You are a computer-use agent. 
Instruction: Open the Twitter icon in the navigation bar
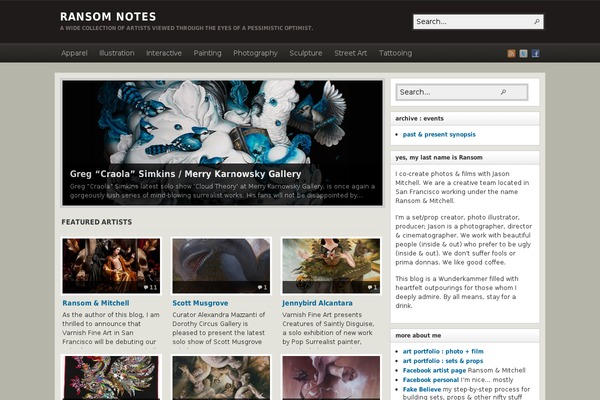(x=523, y=53)
